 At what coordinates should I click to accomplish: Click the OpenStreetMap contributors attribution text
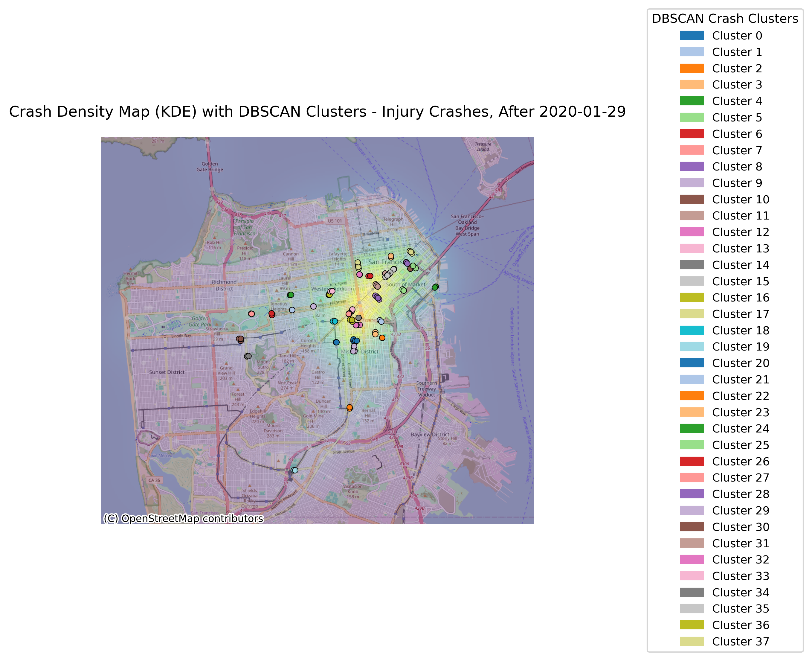point(183,518)
